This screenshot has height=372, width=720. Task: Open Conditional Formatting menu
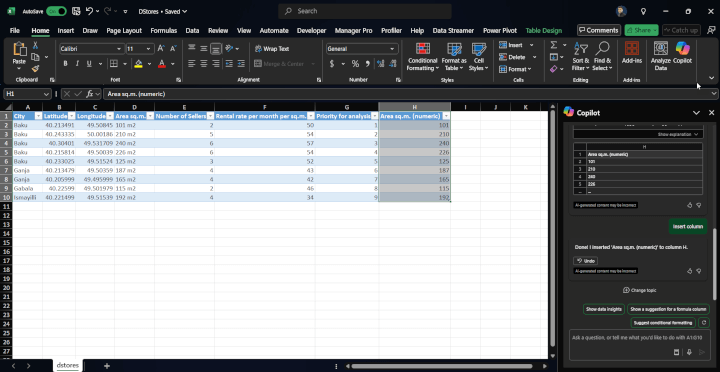coord(422,57)
